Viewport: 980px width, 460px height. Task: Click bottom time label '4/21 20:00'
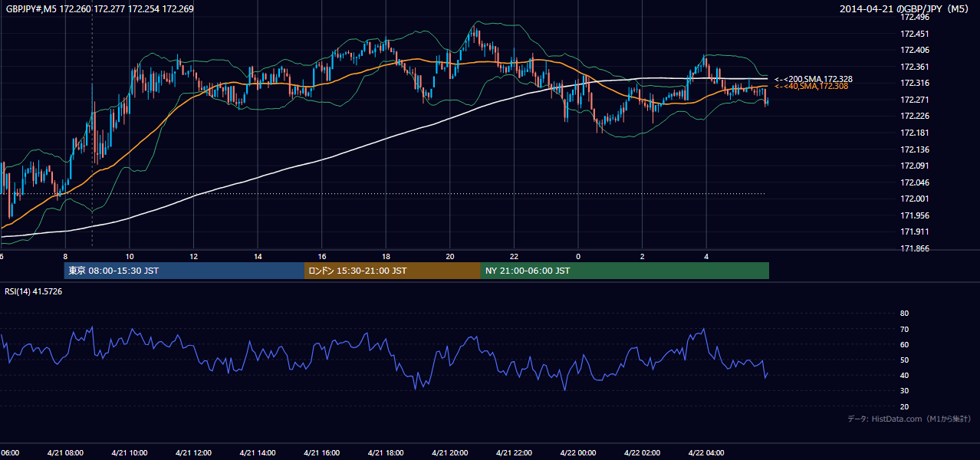(450, 453)
